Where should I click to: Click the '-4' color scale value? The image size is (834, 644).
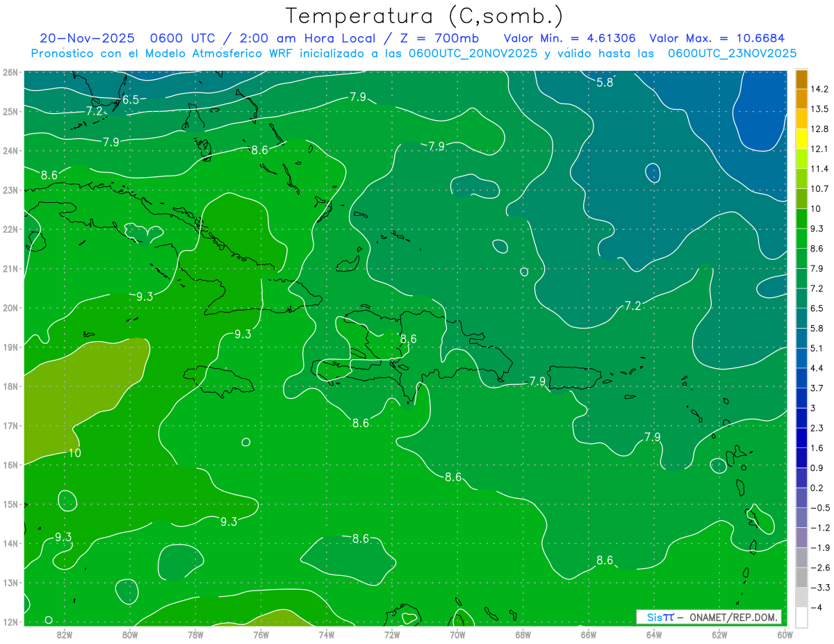(817, 608)
